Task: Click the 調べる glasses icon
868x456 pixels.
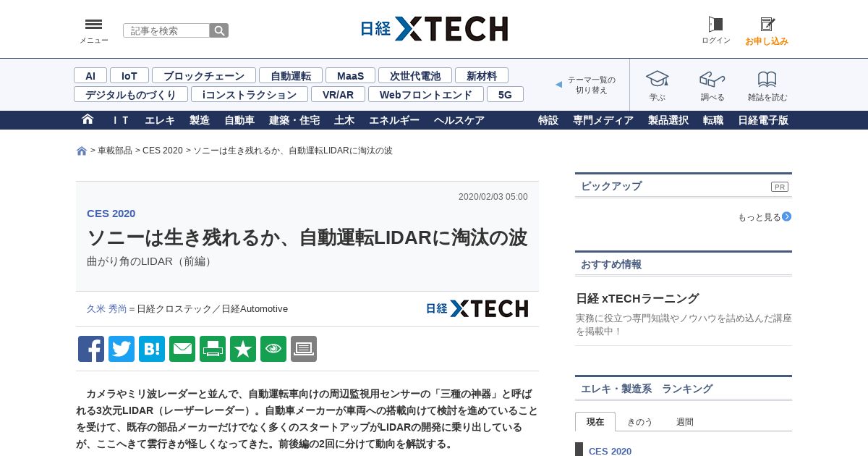Action: [x=712, y=78]
